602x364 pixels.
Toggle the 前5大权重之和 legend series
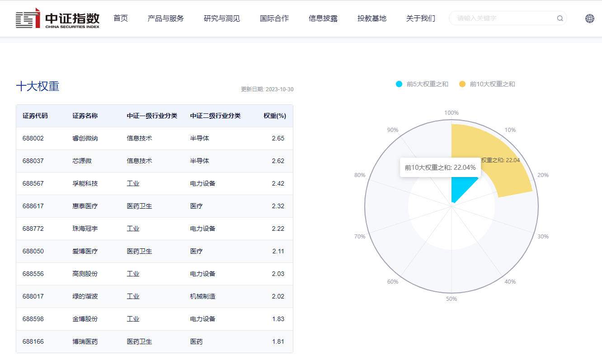[x=422, y=84]
